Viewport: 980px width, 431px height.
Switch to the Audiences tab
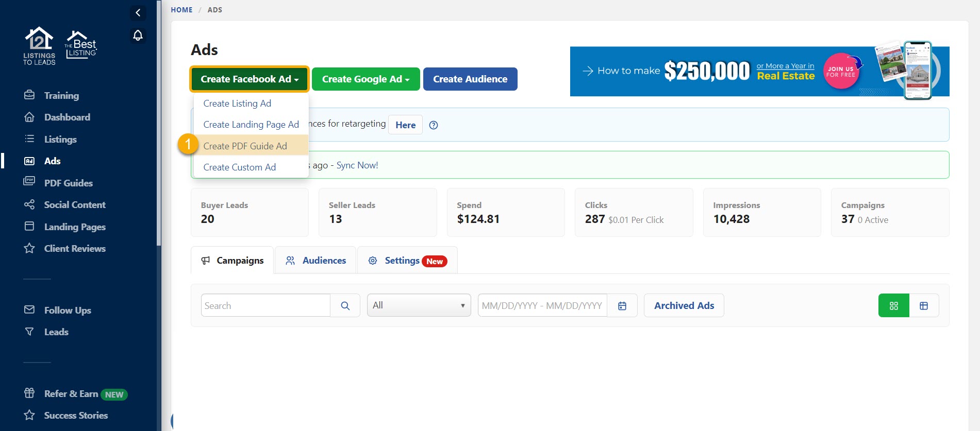[315, 261]
